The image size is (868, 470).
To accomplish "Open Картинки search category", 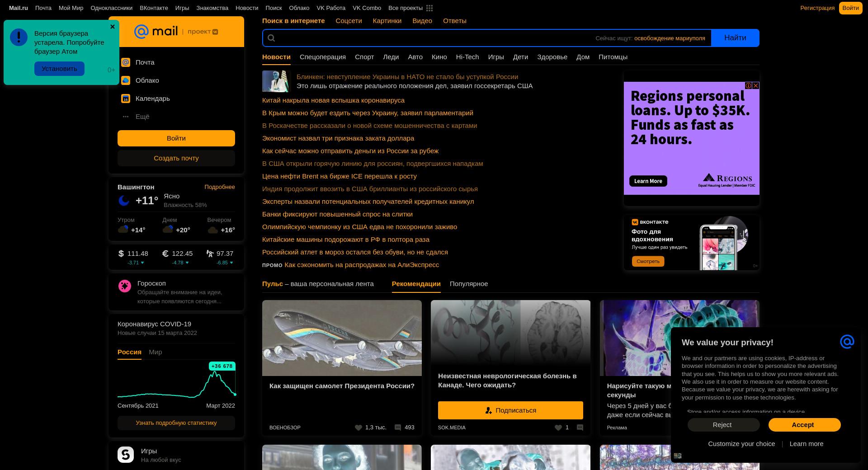I will [x=387, y=21].
